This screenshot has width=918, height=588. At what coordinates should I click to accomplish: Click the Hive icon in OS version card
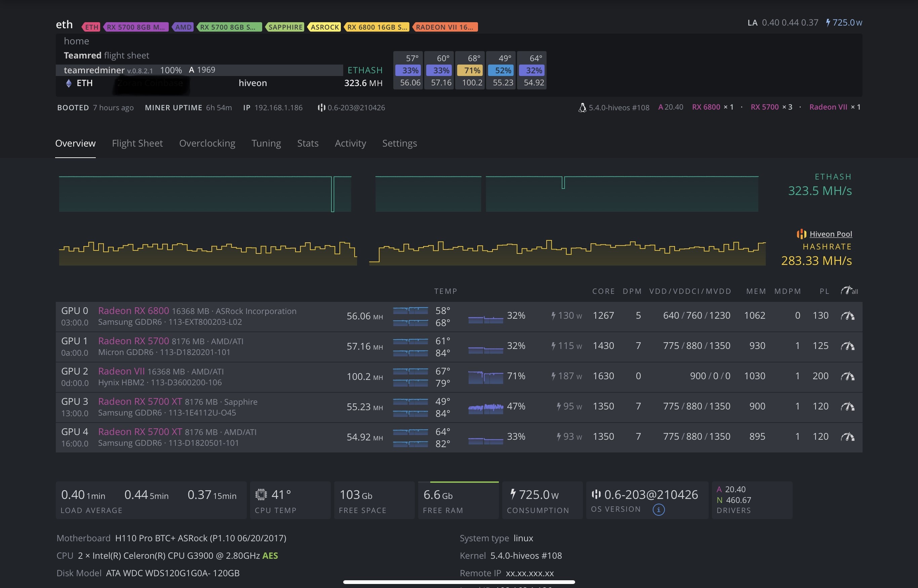tap(596, 495)
